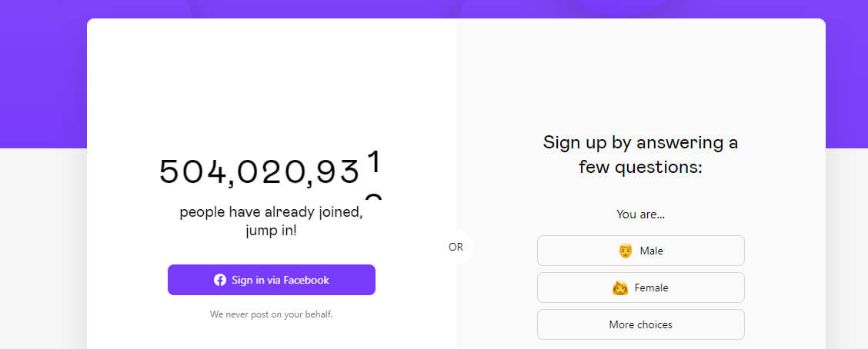The height and width of the screenshot is (349, 868).
Task: Click the Facebook logo icon in the purple button
Action: click(x=220, y=280)
